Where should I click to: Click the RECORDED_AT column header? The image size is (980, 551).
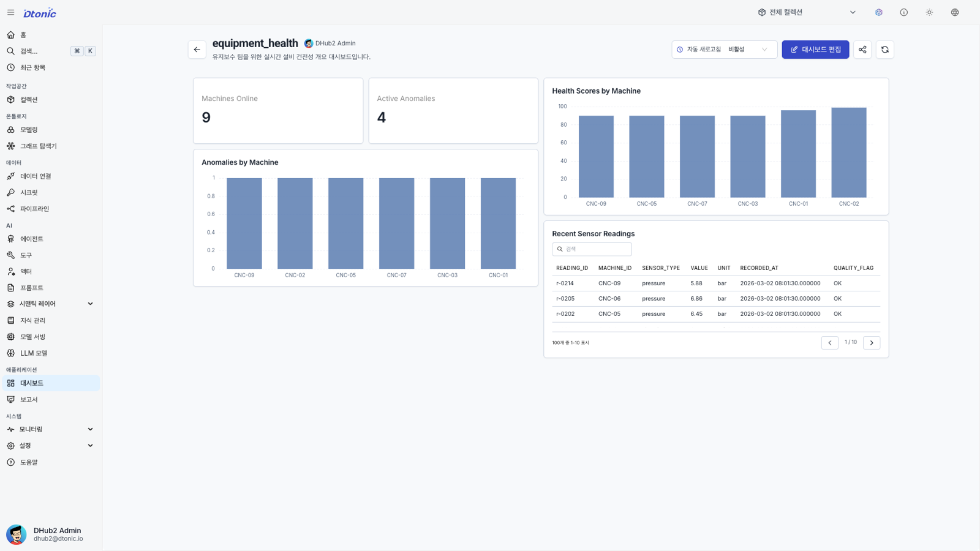pyautogui.click(x=759, y=268)
